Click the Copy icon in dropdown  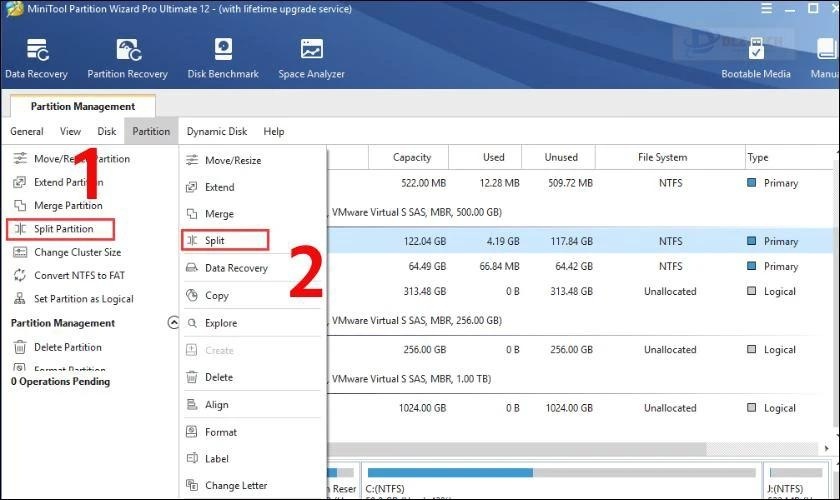pos(192,295)
